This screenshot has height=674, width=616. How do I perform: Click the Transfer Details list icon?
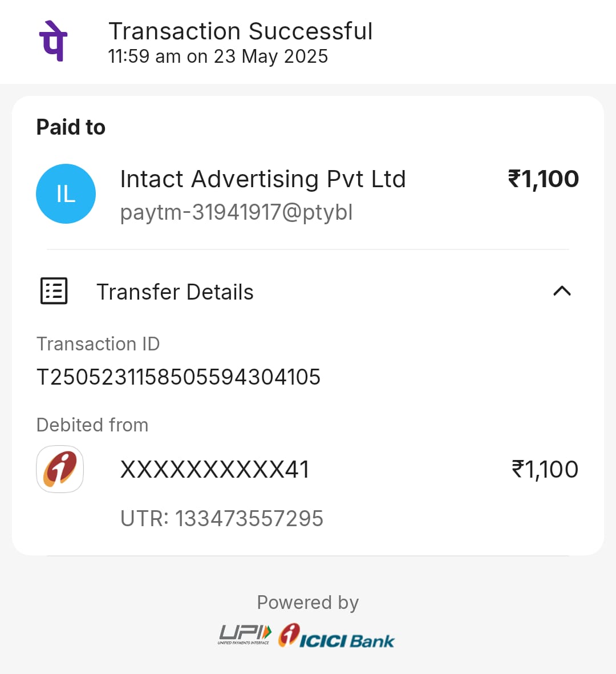pyautogui.click(x=54, y=291)
